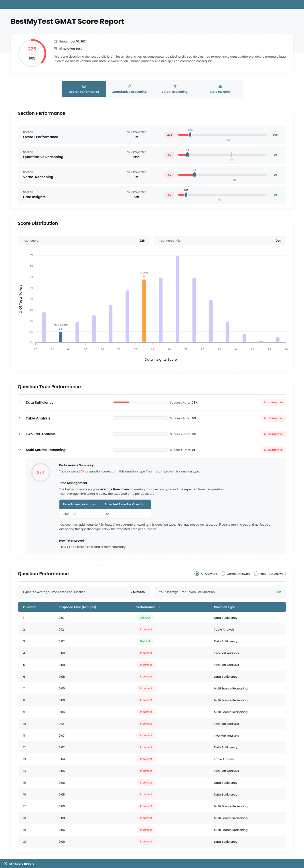Image resolution: width=304 pixels, height=868 pixels.
Task: Collapse the Multi Source Reasoning row
Action: [x=20, y=450]
